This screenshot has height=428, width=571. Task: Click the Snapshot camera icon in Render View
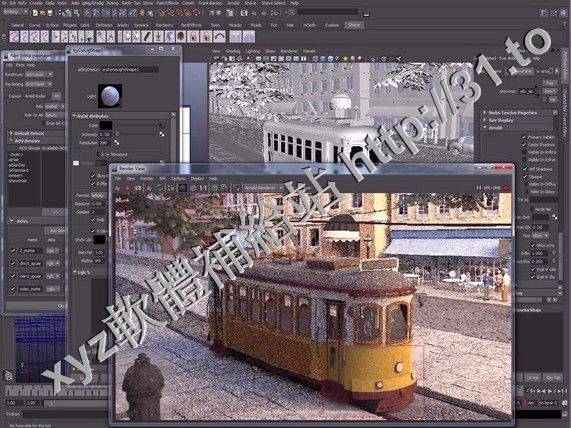[138, 188]
